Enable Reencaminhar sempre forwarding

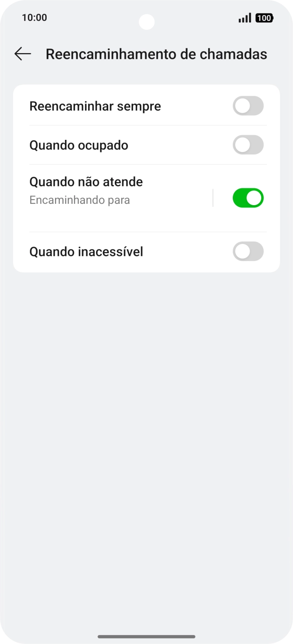tap(248, 106)
